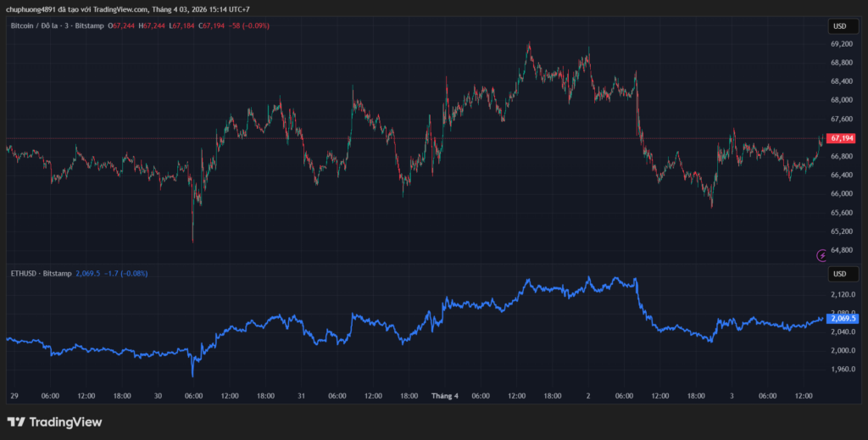The height and width of the screenshot is (440, 868).
Task: Click the 2,120.0 level on ETH axis
Action: point(842,294)
